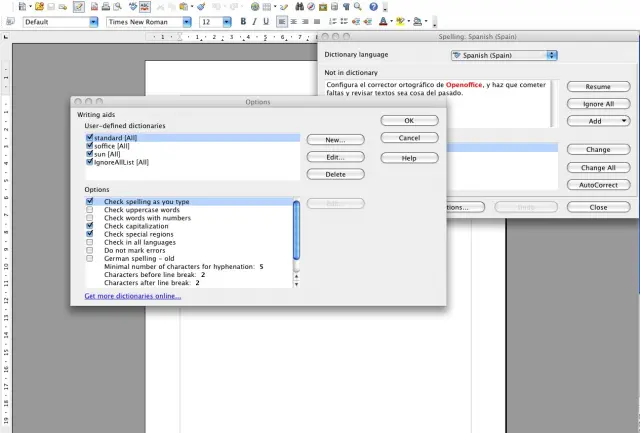Click the Ignore All button
The width and height of the screenshot is (640, 433).
point(598,104)
